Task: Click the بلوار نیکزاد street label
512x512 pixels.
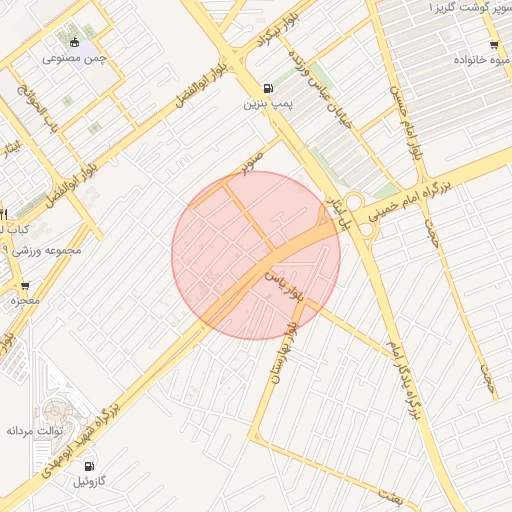Action: coord(277,32)
